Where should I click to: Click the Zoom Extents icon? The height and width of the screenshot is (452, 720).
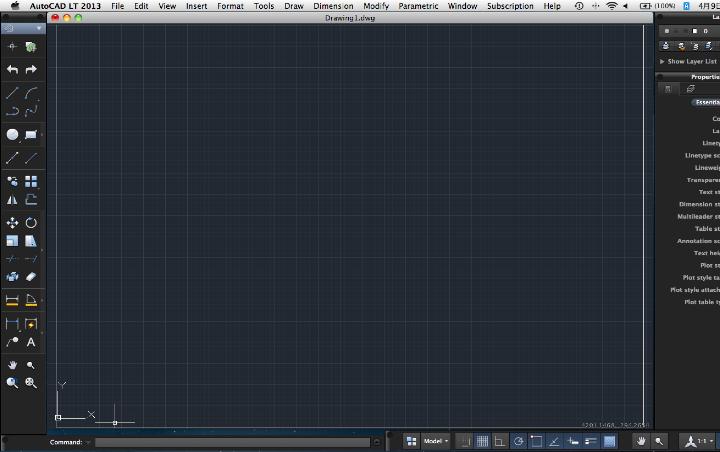pyautogui.click(x=31, y=383)
